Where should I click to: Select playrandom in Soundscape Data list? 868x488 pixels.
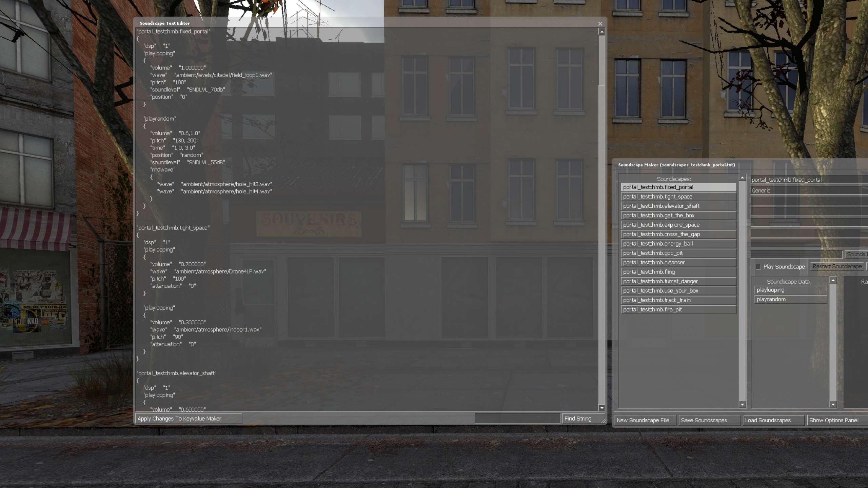[791, 299]
